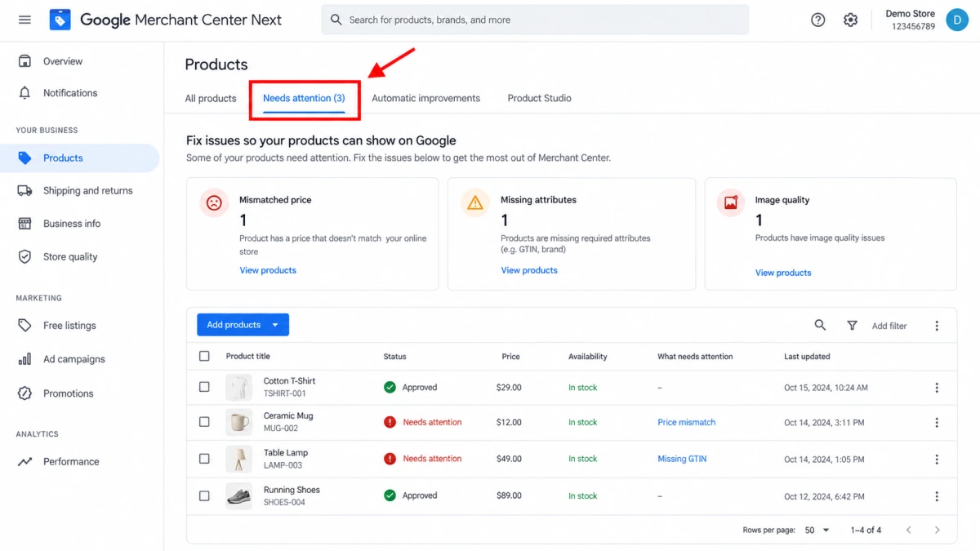Click the Add filter button
980x551 pixels.
[x=889, y=326]
